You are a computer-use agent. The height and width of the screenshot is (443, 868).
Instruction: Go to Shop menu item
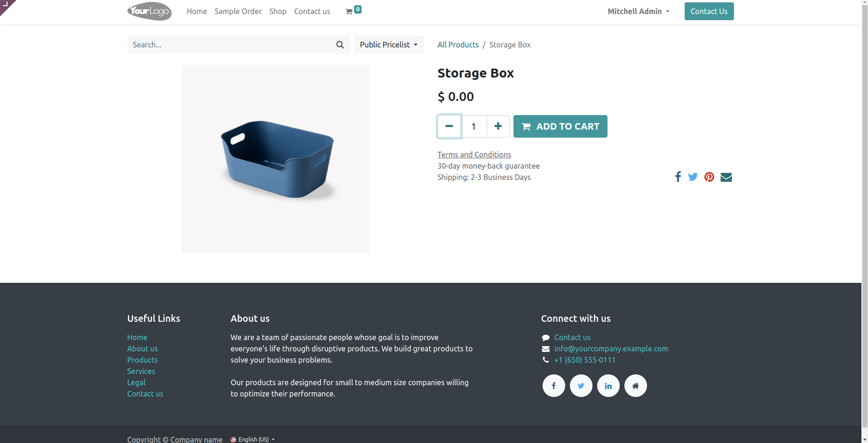click(x=277, y=11)
